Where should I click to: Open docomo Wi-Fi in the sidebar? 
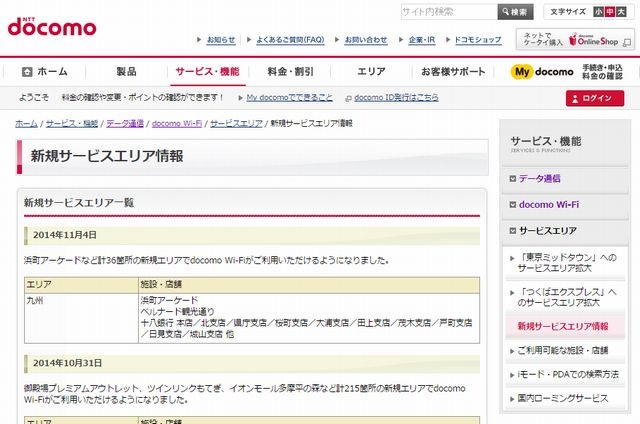[549, 204]
